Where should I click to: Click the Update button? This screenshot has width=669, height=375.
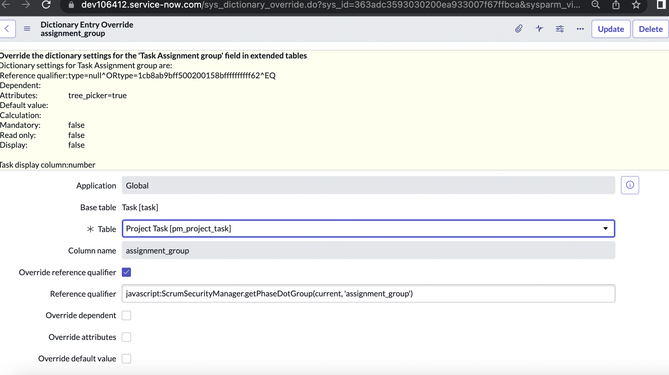coord(611,29)
